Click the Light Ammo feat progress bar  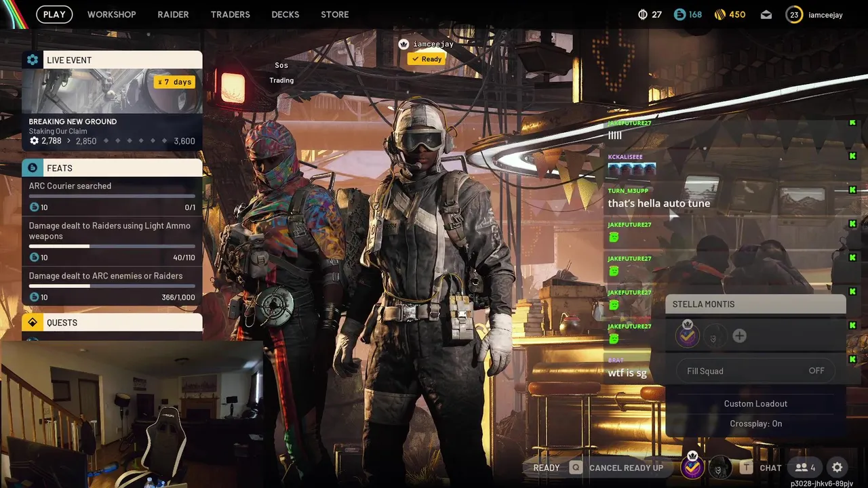pyautogui.click(x=112, y=246)
